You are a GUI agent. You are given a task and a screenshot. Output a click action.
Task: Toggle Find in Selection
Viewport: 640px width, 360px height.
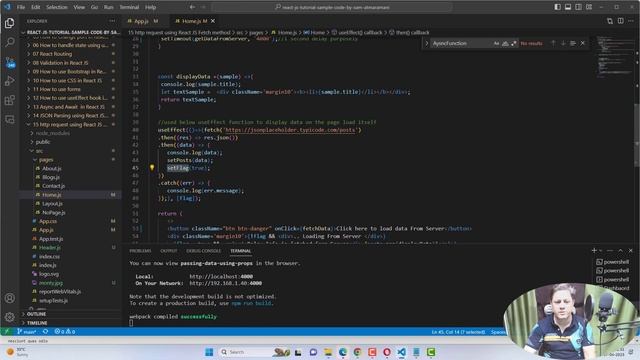point(573,43)
